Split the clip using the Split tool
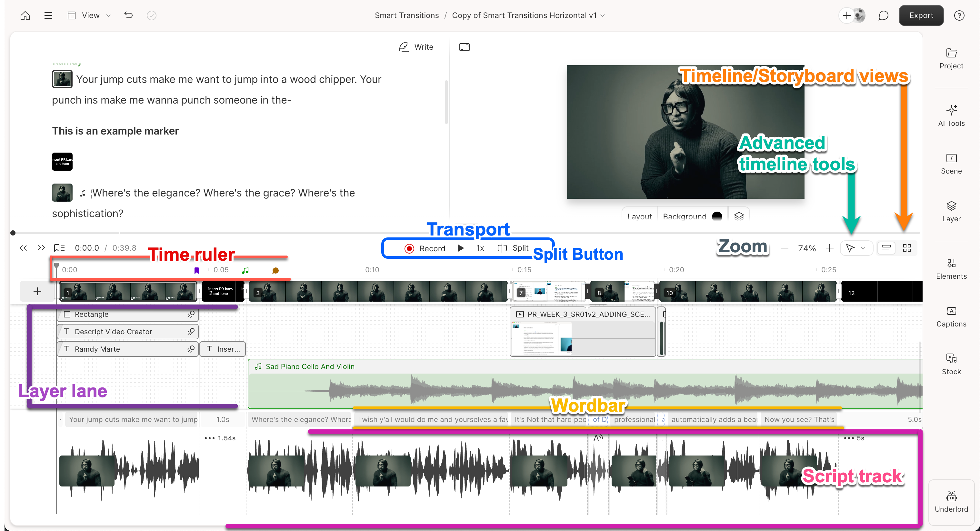Image resolution: width=980 pixels, height=531 pixels. (513, 248)
